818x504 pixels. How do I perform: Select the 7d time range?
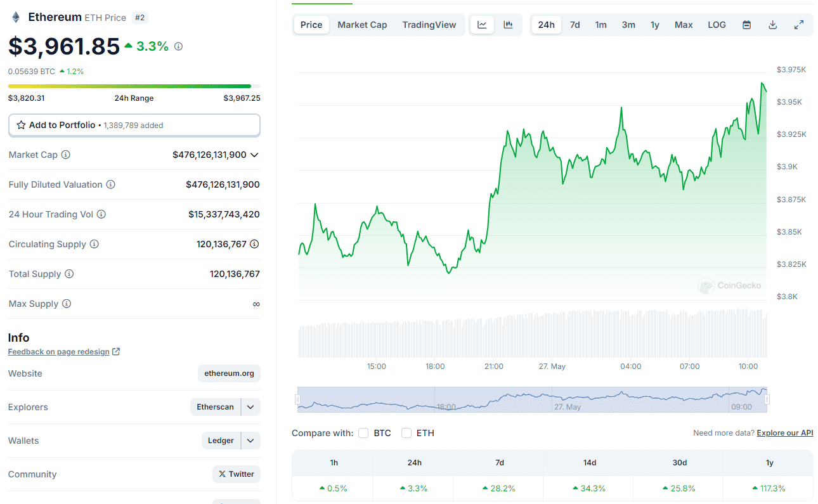pos(575,25)
